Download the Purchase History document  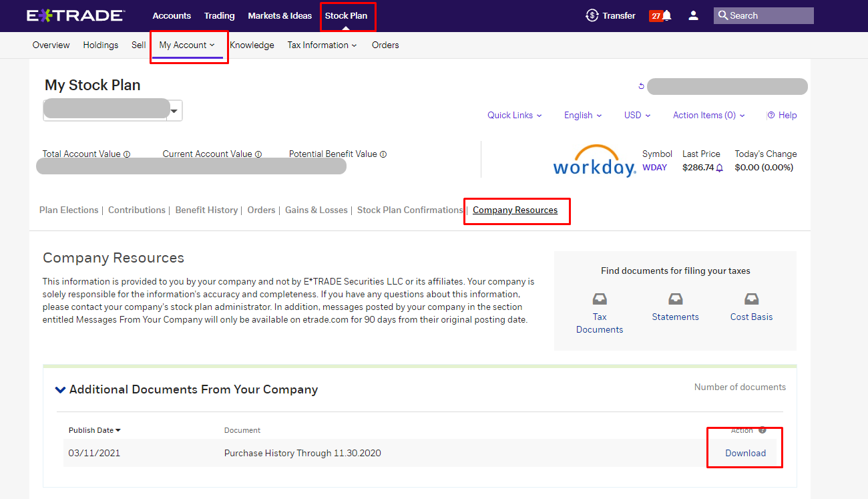(x=745, y=453)
